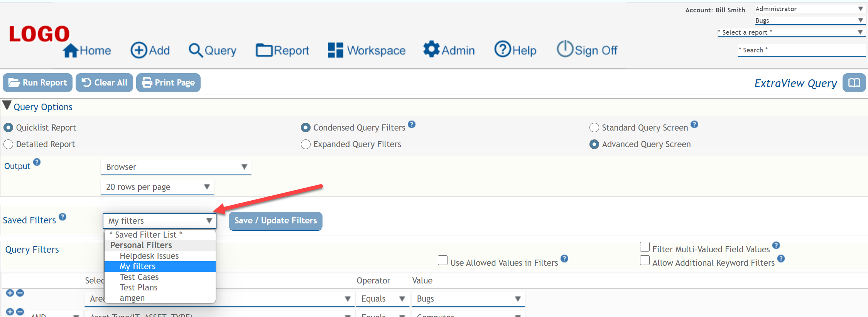The image size is (868, 317).
Task: Open the Admin gear icon
Action: [x=431, y=49]
